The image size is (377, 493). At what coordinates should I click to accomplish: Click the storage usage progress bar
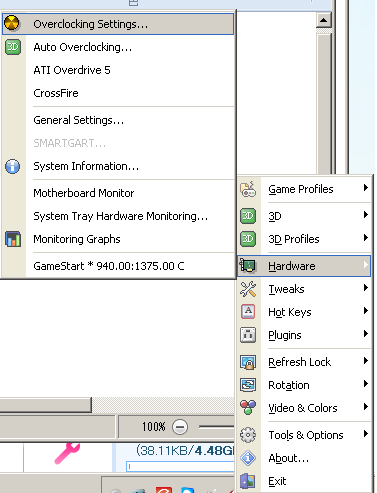point(180,466)
